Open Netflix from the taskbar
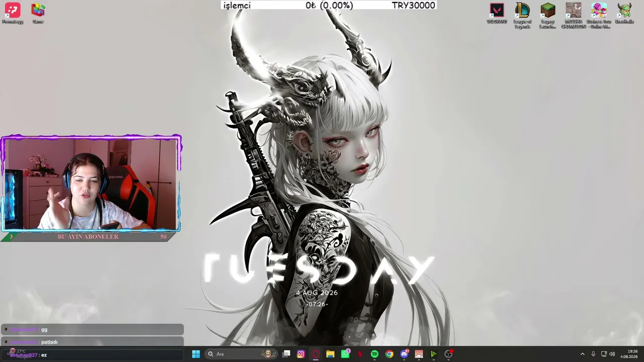The image size is (644, 362). coord(360,354)
